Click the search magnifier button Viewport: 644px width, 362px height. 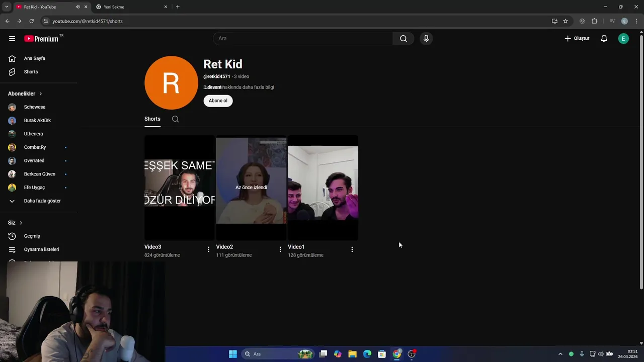coord(404,39)
